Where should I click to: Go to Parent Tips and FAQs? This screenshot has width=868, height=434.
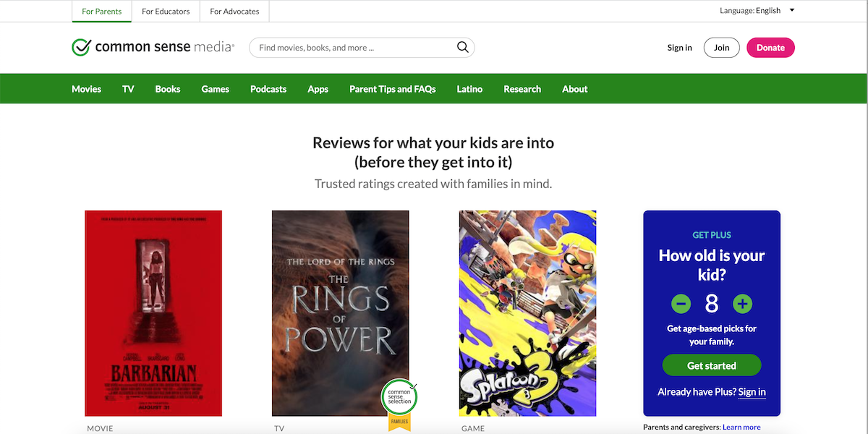click(x=392, y=89)
